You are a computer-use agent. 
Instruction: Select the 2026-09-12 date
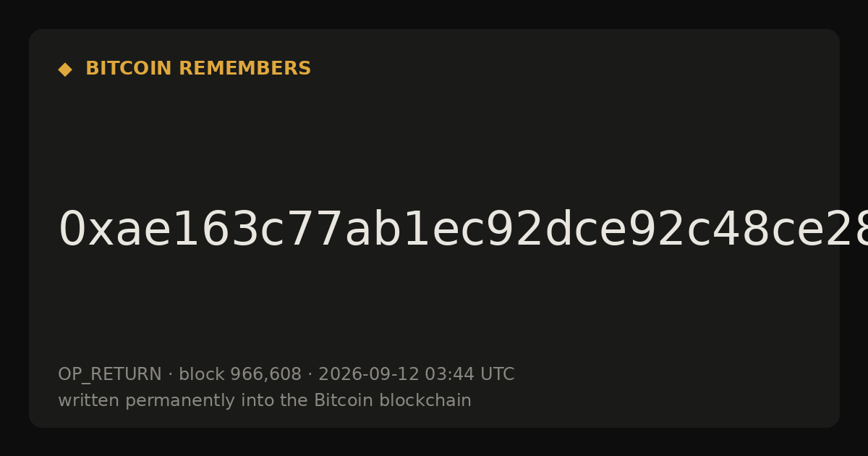pyautogui.click(x=369, y=375)
